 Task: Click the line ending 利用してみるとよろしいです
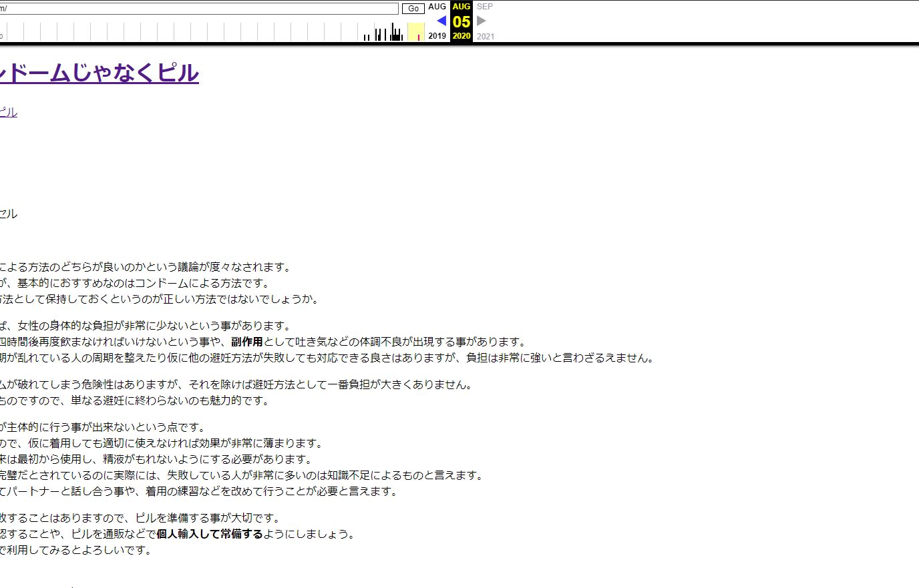tap(76, 550)
